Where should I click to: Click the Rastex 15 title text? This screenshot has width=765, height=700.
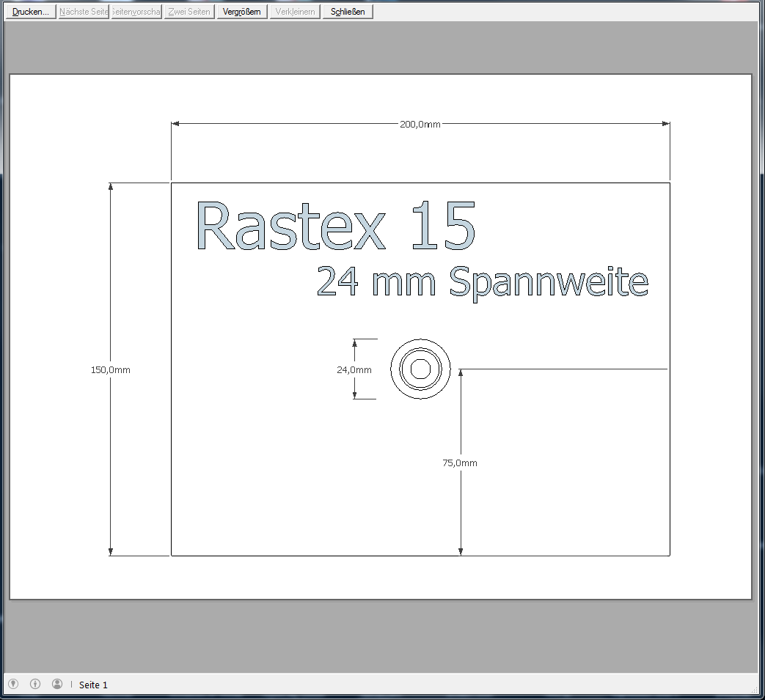click(x=337, y=226)
